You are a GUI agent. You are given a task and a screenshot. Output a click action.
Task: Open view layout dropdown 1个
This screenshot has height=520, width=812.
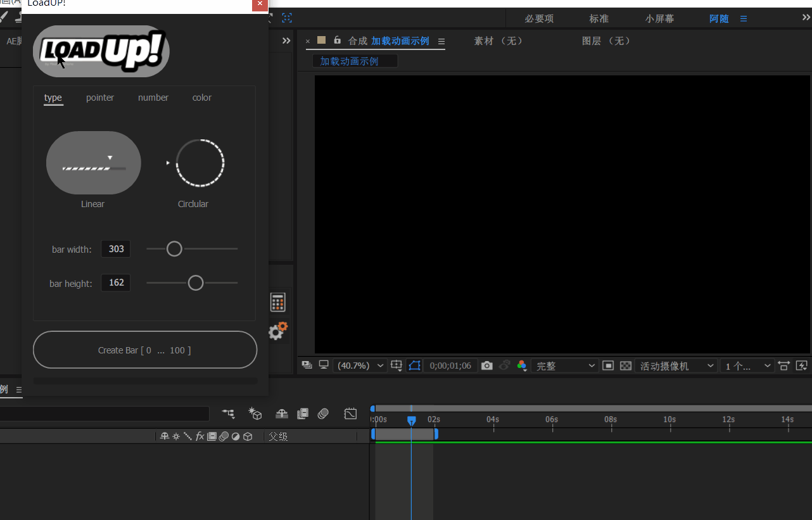tap(747, 365)
